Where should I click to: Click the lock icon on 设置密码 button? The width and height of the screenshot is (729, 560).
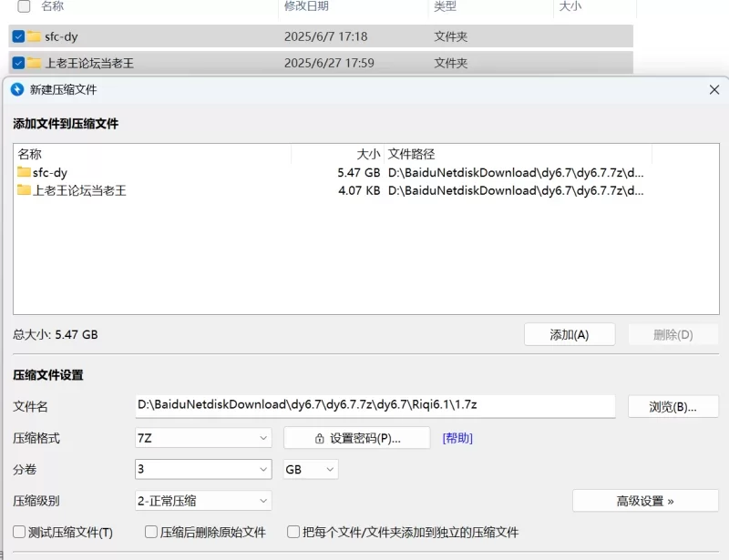coord(320,438)
